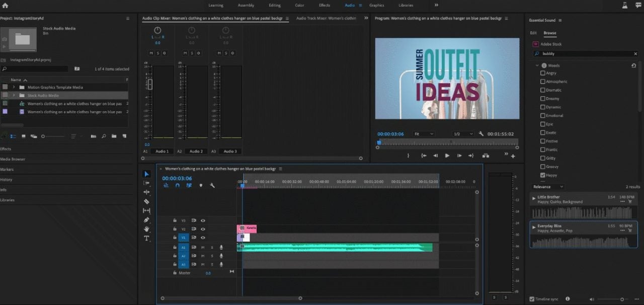Viewport: 644px width, 305px height.
Task: Select the Hand tool
Action: pyautogui.click(x=146, y=229)
